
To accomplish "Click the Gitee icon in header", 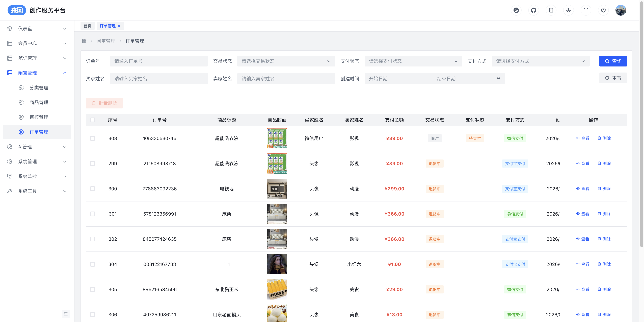I will 516,10.
